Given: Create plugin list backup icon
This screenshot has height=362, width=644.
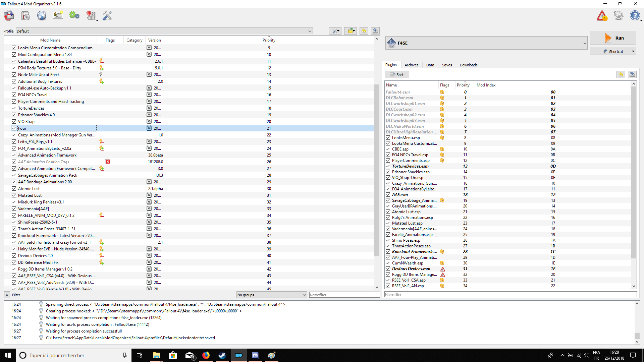Looking at the screenshot, I should (x=632, y=74).
